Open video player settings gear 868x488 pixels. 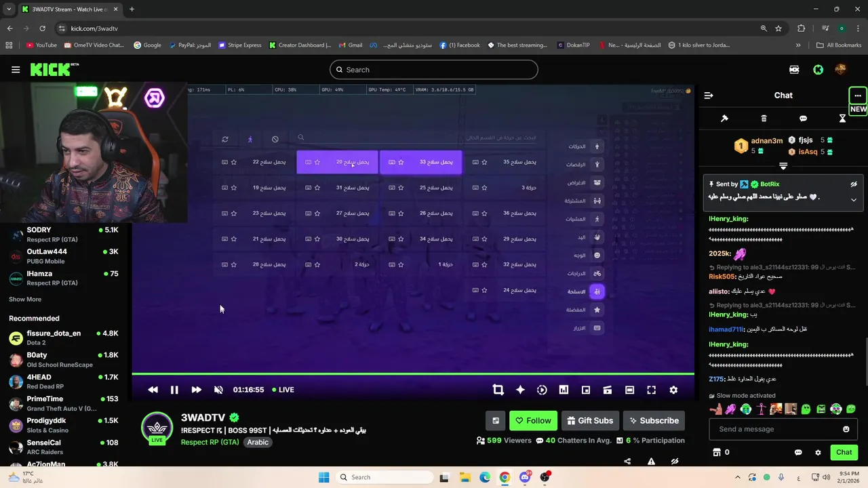tap(673, 390)
